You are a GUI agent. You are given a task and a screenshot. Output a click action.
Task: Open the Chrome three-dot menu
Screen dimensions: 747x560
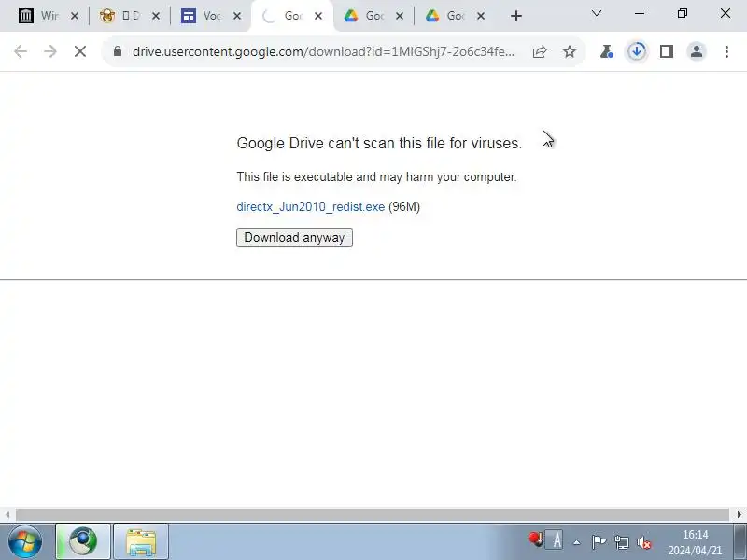726,51
